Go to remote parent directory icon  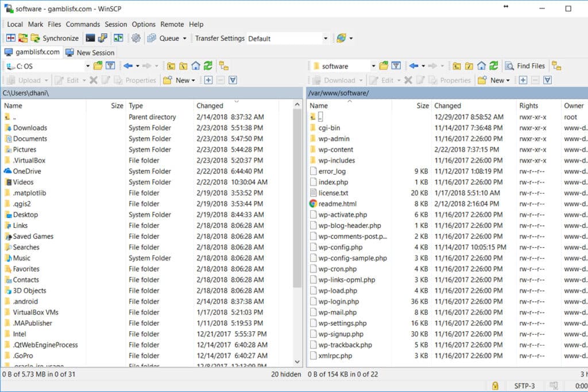[457, 66]
